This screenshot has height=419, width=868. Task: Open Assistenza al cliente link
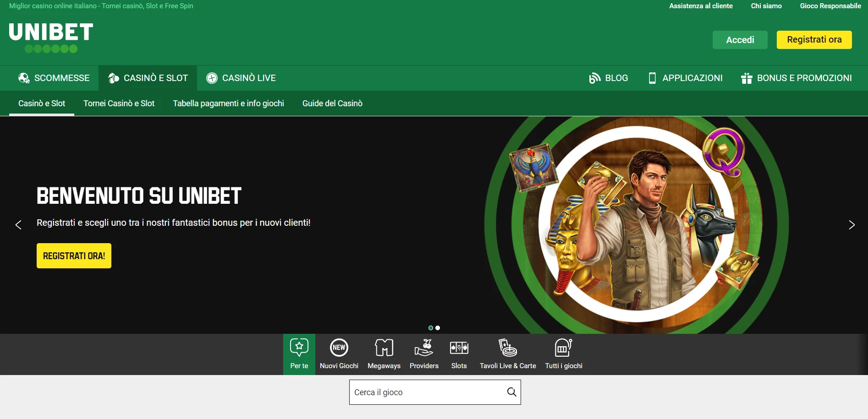(701, 6)
